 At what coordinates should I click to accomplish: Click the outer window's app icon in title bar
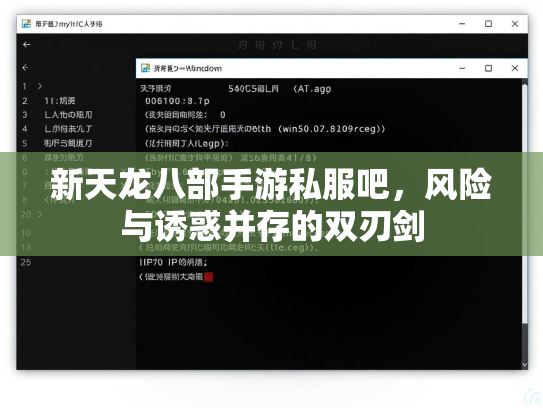click(x=26, y=24)
